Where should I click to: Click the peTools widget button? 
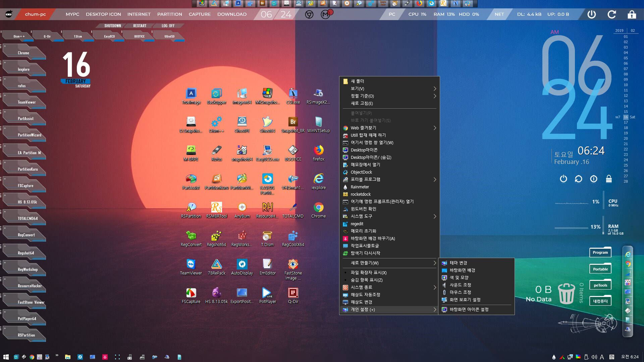(x=600, y=285)
